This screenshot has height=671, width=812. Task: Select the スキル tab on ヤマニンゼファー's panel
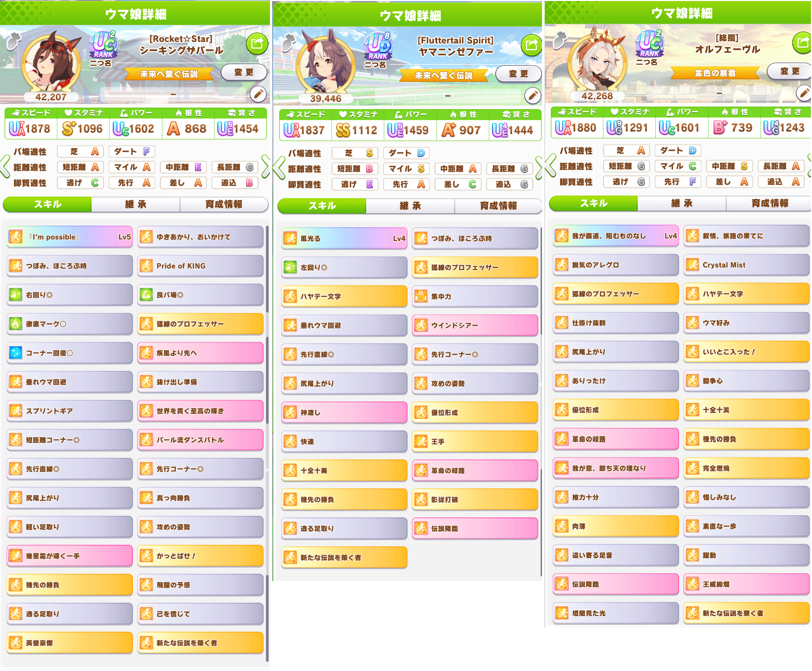(x=322, y=206)
